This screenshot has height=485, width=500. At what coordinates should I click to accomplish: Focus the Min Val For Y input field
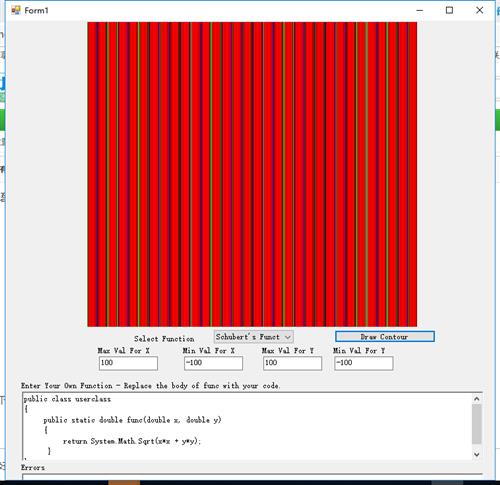click(364, 363)
